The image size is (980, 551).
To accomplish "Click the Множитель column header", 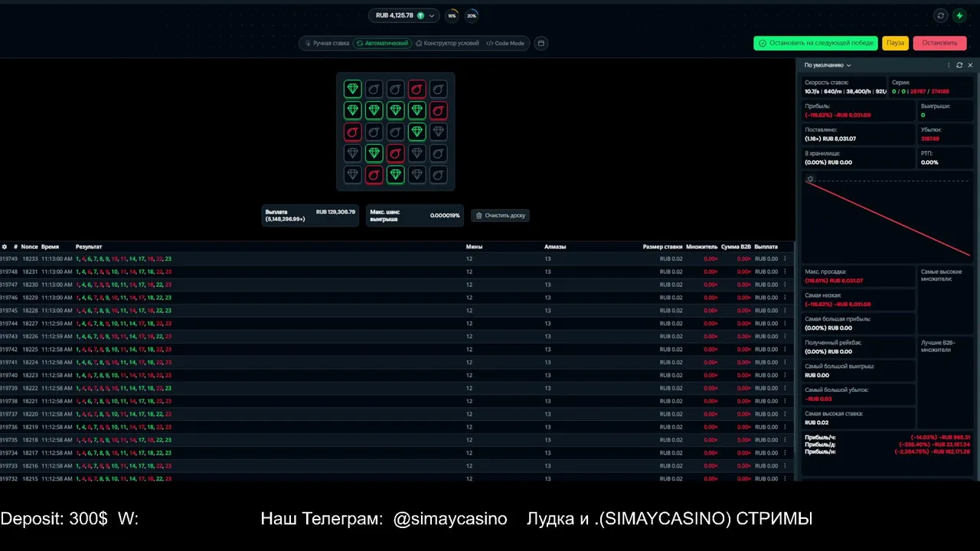I will (702, 246).
